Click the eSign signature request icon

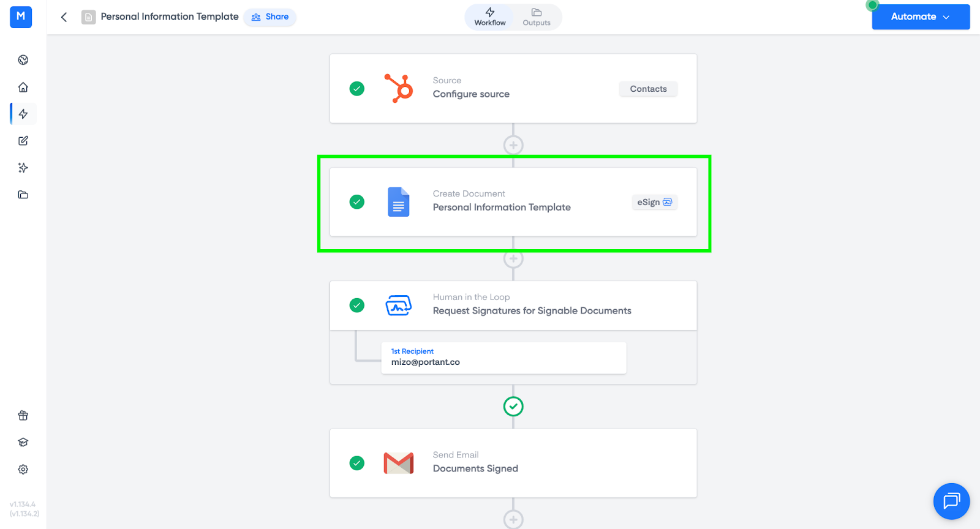point(398,305)
